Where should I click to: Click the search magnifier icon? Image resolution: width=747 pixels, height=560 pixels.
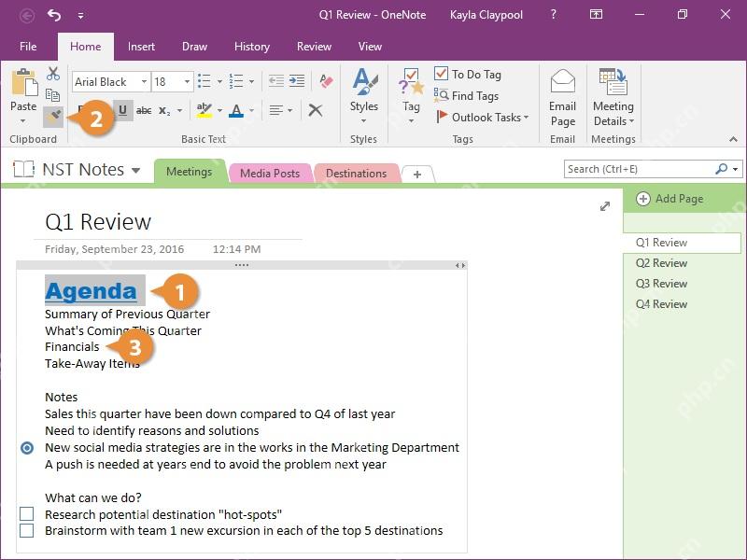pos(721,169)
